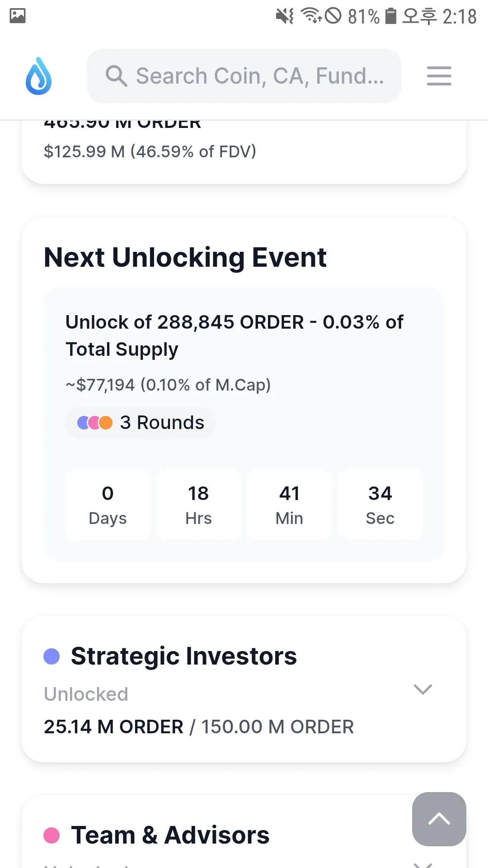The image size is (488, 868).
Task: Tap the muted sound status icon
Action: point(285,16)
